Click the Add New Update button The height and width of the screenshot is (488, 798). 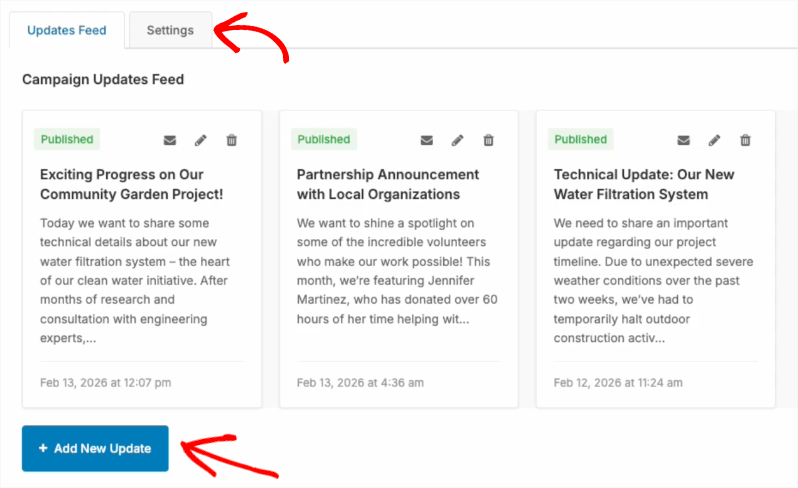(x=95, y=448)
